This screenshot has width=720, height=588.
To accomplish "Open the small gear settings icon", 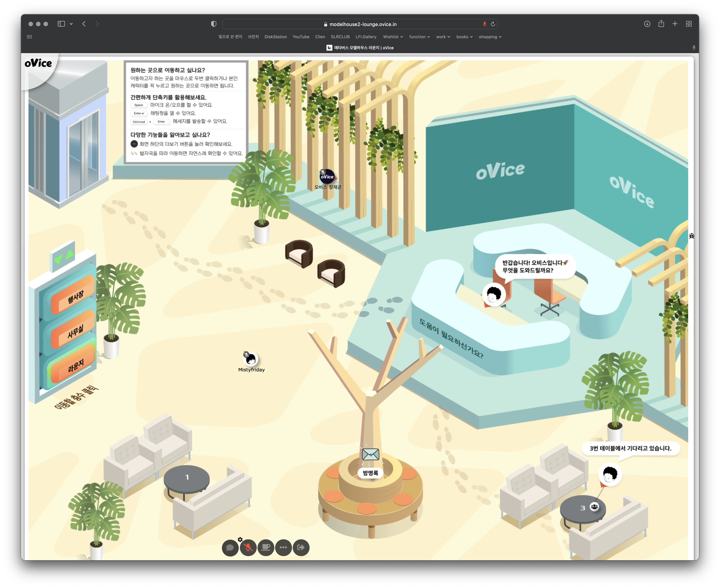I will pyautogui.click(x=240, y=539).
